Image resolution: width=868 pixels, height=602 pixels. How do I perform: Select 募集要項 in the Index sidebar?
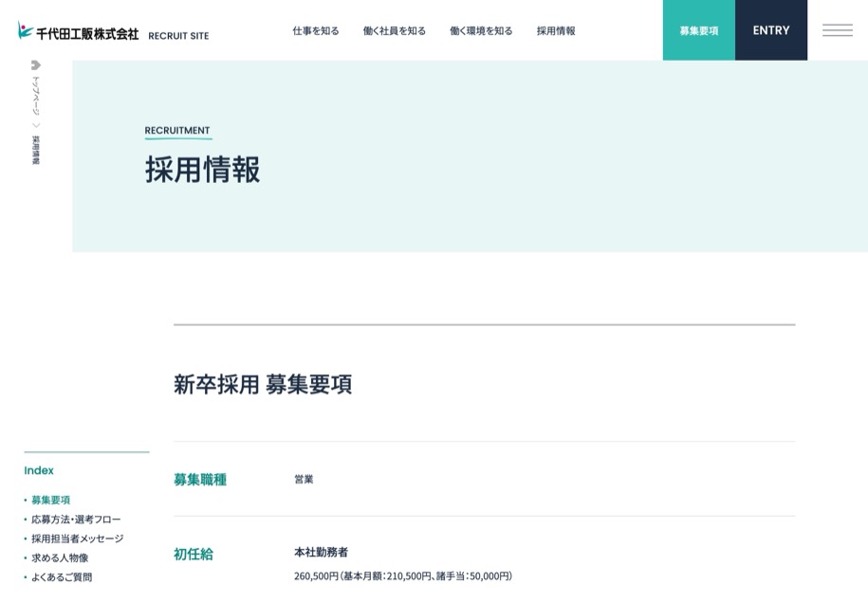50,501
